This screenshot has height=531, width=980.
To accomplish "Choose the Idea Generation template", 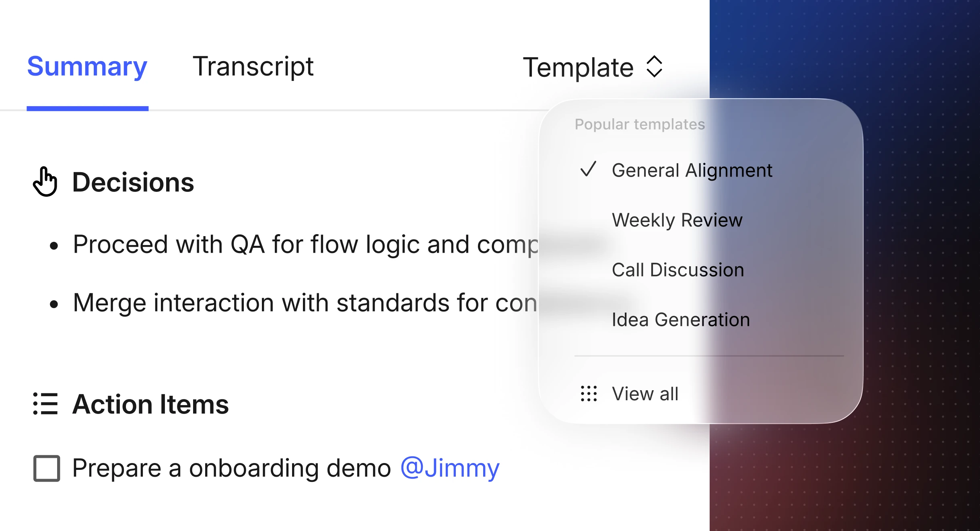I will (x=681, y=320).
